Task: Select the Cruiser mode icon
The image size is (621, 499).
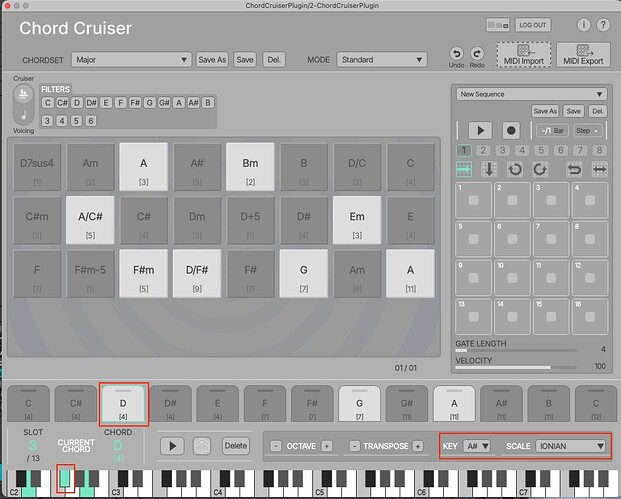Action: click(x=23, y=94)
